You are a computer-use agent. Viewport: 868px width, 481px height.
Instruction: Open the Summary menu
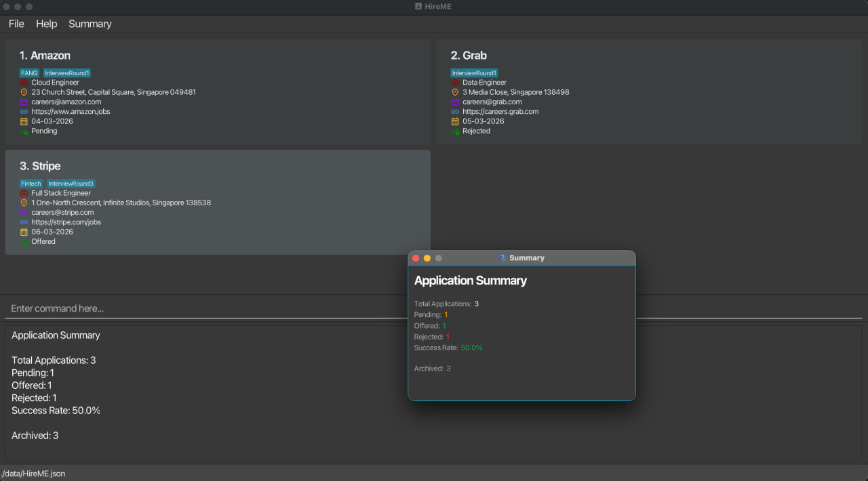[x=90, y=24]
